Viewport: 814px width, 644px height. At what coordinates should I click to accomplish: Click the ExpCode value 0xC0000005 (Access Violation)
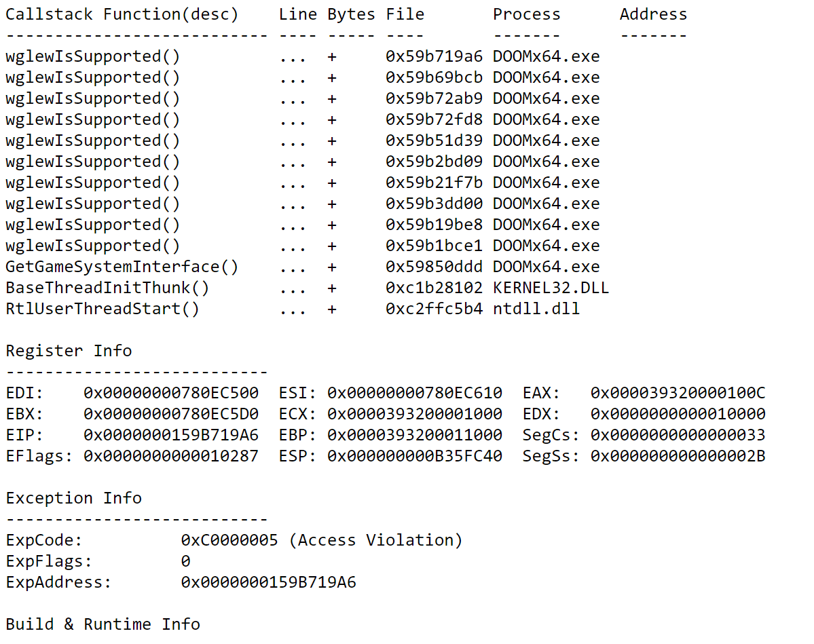(x=322, y=540)
